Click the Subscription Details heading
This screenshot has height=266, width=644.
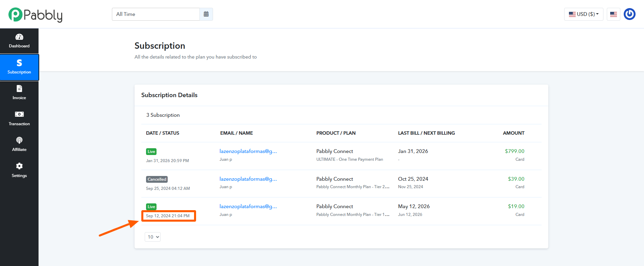[169, 95]
